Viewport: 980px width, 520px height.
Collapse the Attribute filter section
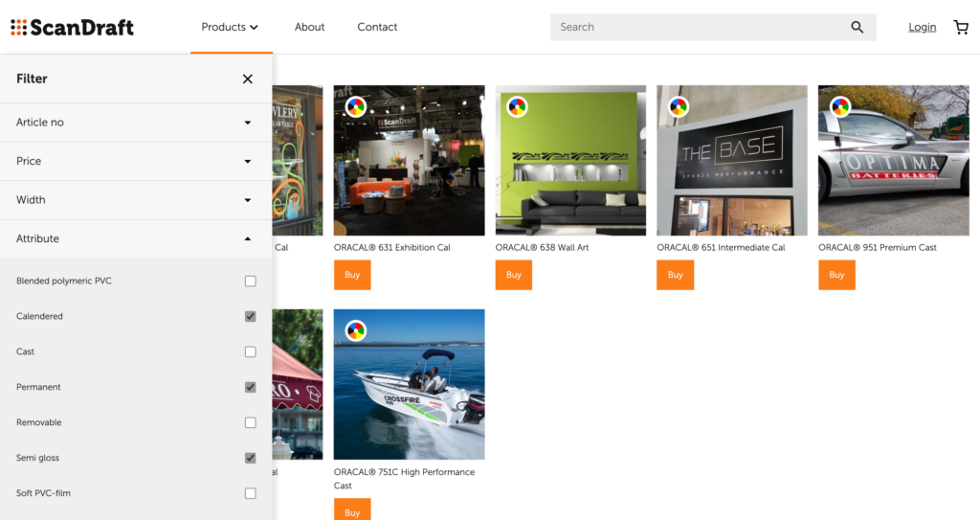pyautogui.click(x=136, y=239)
